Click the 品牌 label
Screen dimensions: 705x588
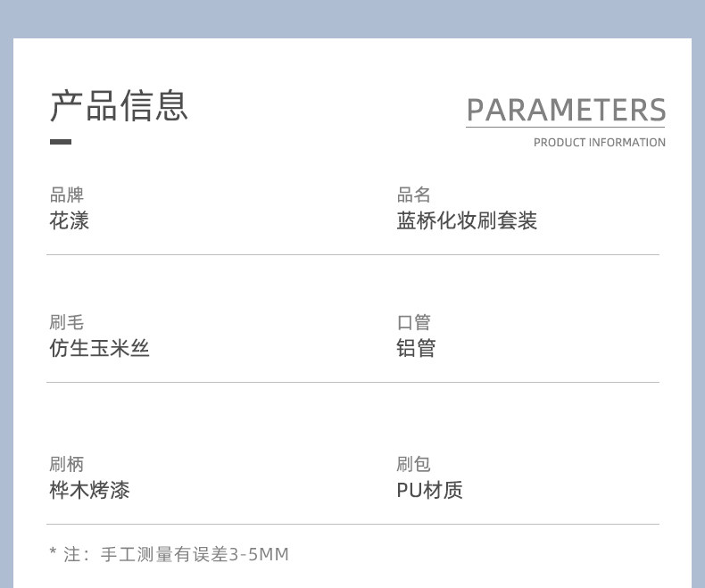(66, 195)
